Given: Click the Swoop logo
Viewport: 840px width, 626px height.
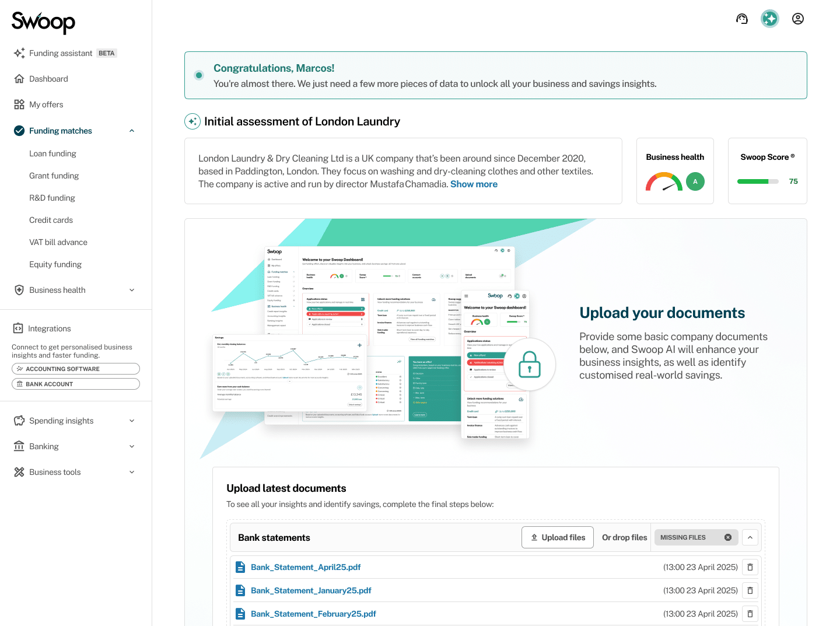Looking at the screenshot, I should click(44, 22).
